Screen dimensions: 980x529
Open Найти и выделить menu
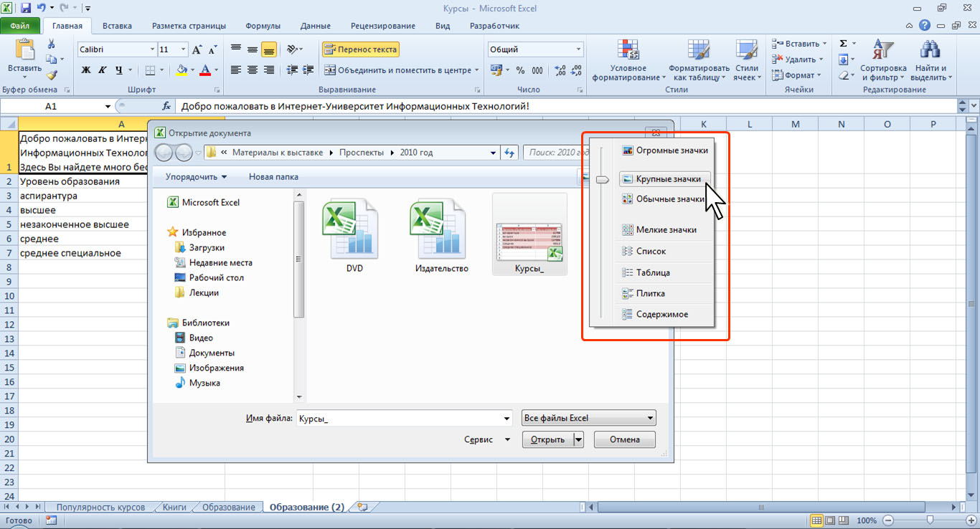tap(930, 60)
